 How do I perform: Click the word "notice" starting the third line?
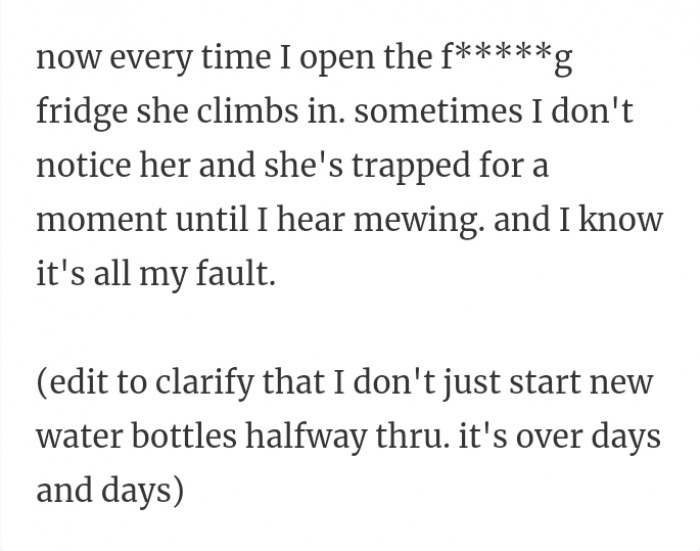78,164
